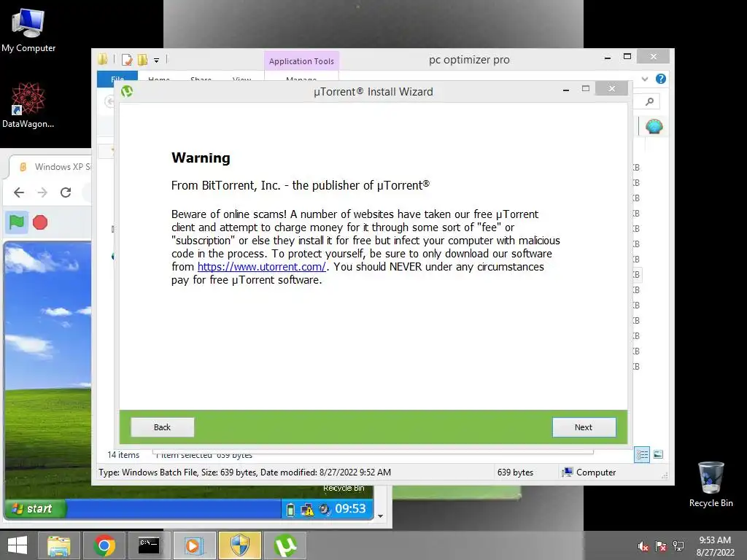Open the media player taskbar icon
This screenshot has height=560, width=747.
click(x=193, y=545)
